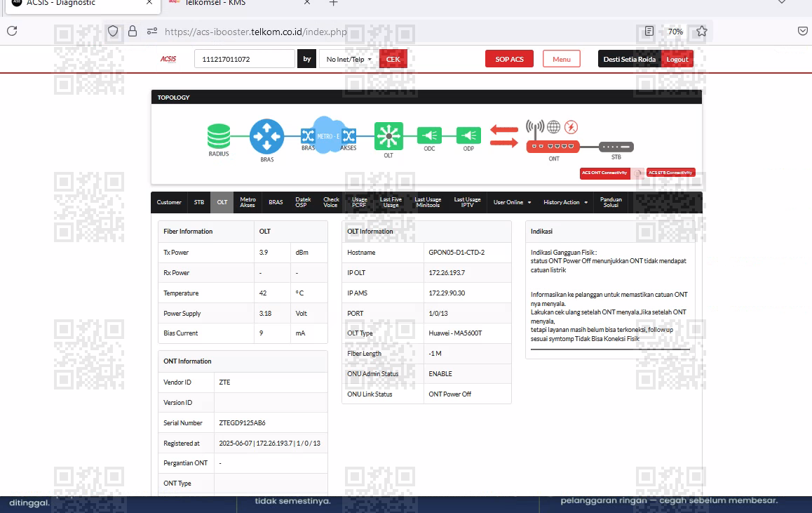Switch to the STB tab
The height and width of the screenshot is (513, 812).
[199, 202]
